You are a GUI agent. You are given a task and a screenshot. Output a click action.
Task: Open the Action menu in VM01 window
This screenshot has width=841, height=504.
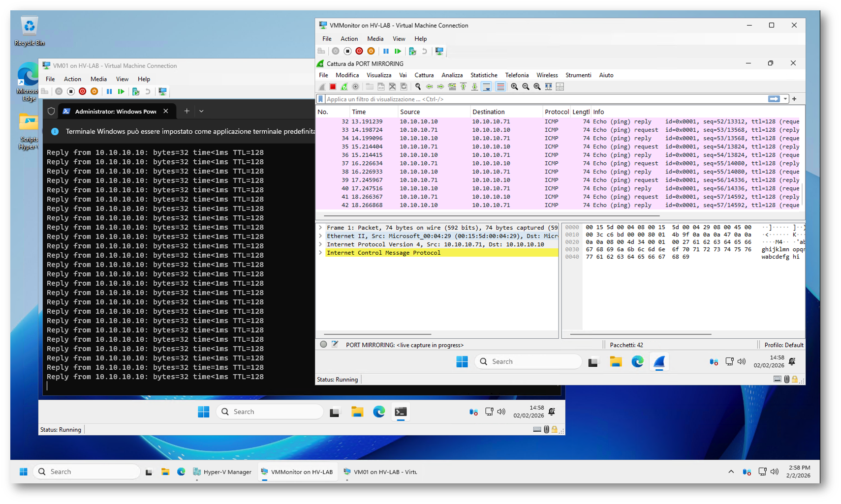(x=72, y=79)
